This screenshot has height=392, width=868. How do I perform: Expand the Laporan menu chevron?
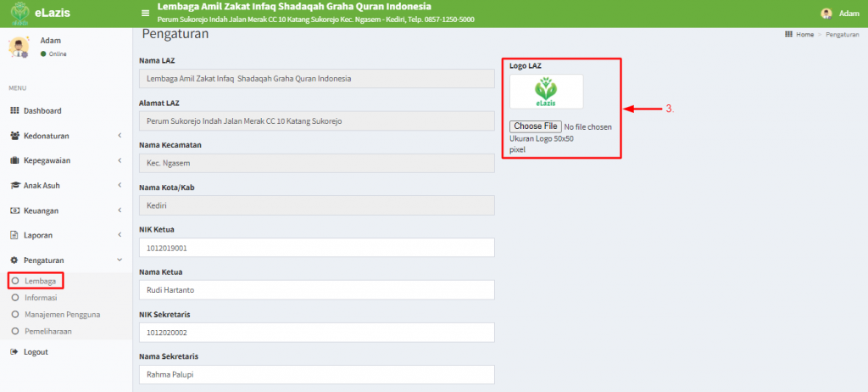(120, 235)
